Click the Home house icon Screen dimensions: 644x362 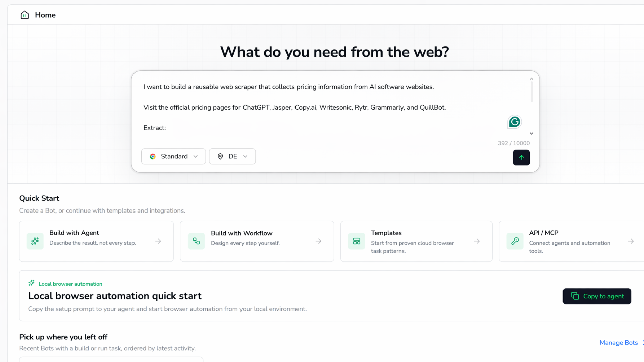[25, 15]
